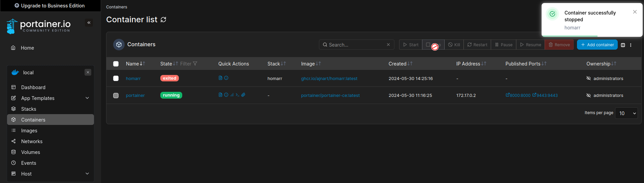The height and width of the screenshot is (183, 644).
Task: Open Events in sidebar
Action: coord(51,163)
